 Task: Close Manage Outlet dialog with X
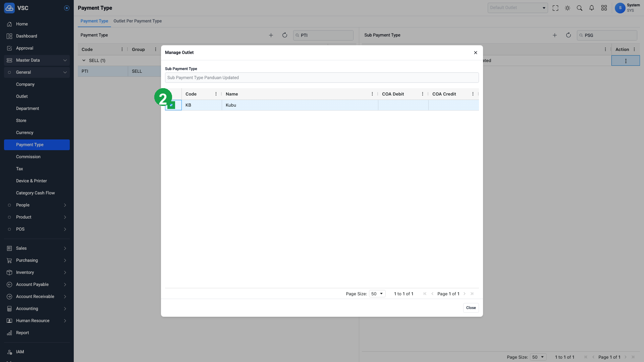pos(476,53)
